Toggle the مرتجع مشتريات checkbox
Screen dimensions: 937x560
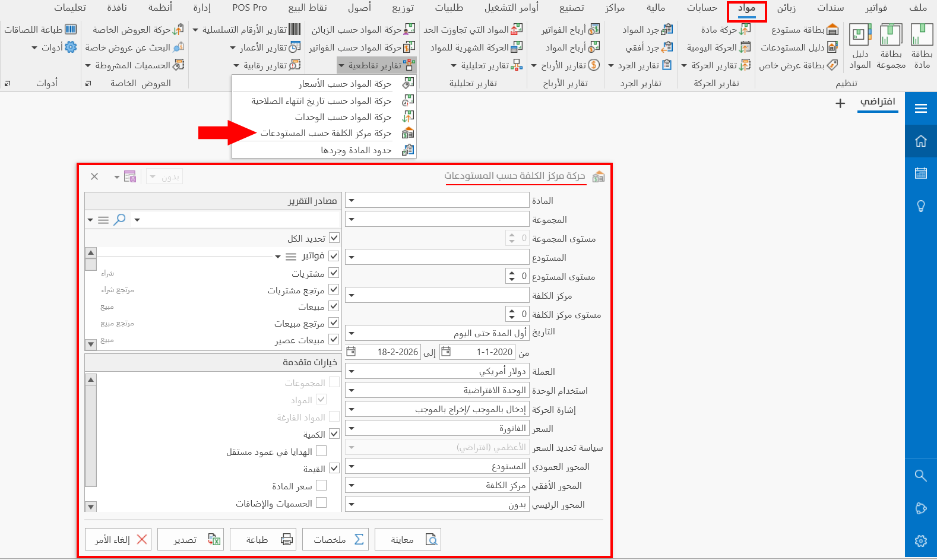click(x=334, y=289)
